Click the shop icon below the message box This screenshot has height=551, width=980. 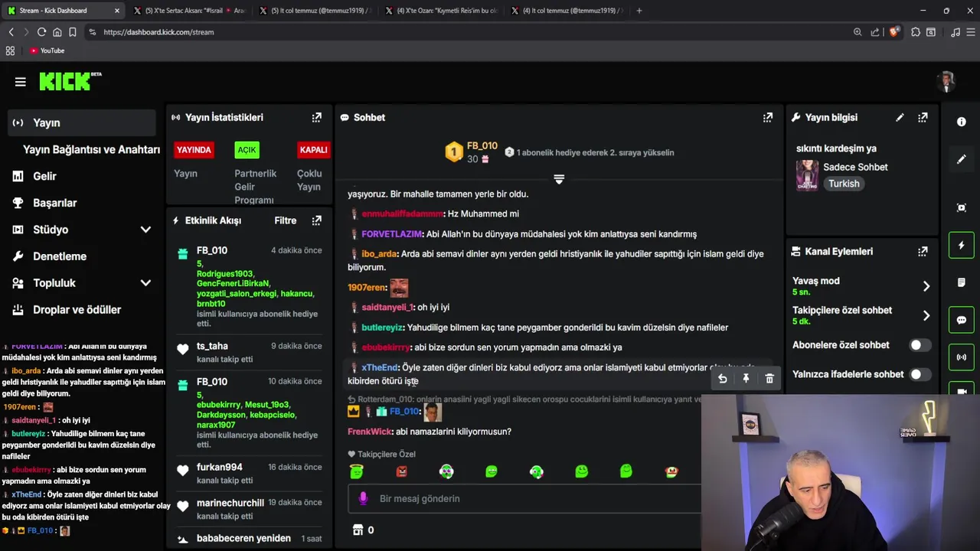click(358, 530)
